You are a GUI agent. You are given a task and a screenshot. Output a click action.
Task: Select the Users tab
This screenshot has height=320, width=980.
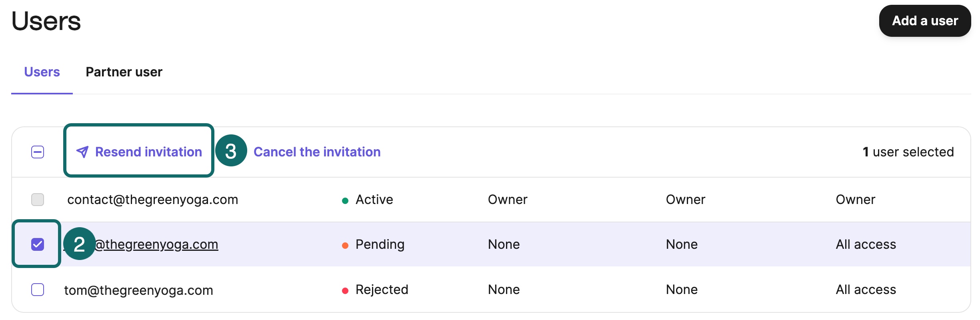(x=42, y=72)
